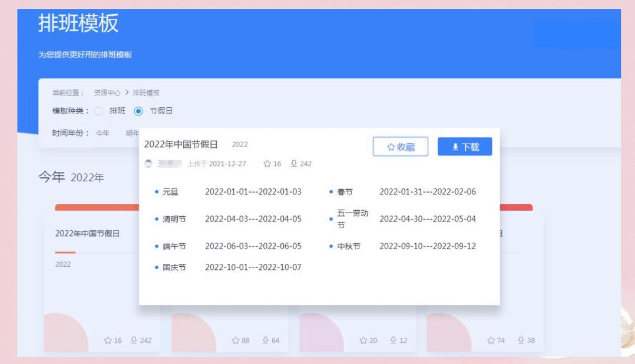Click the 春节 holiday entry
This screenshot has width=635, height=364.
click(x=345, y=192)
